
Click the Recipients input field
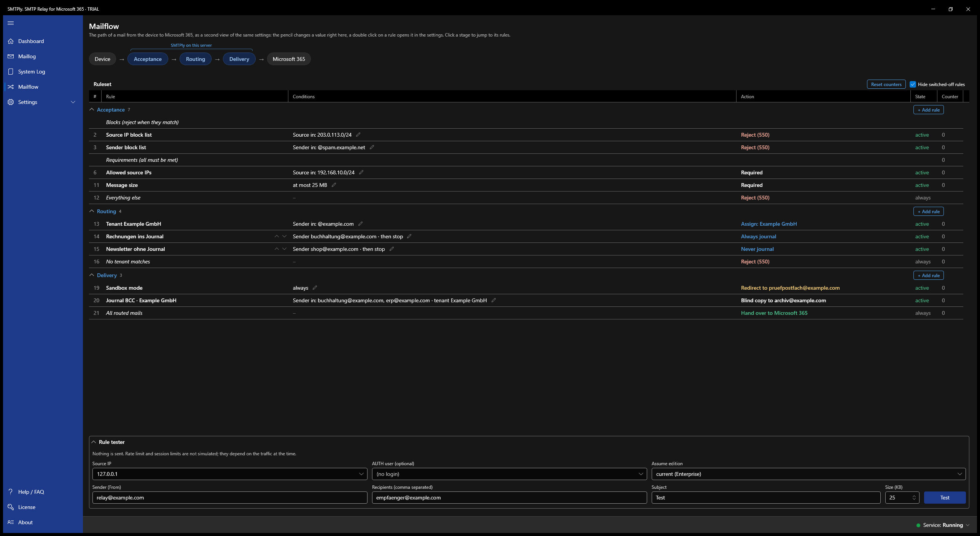tap(509, 498)
